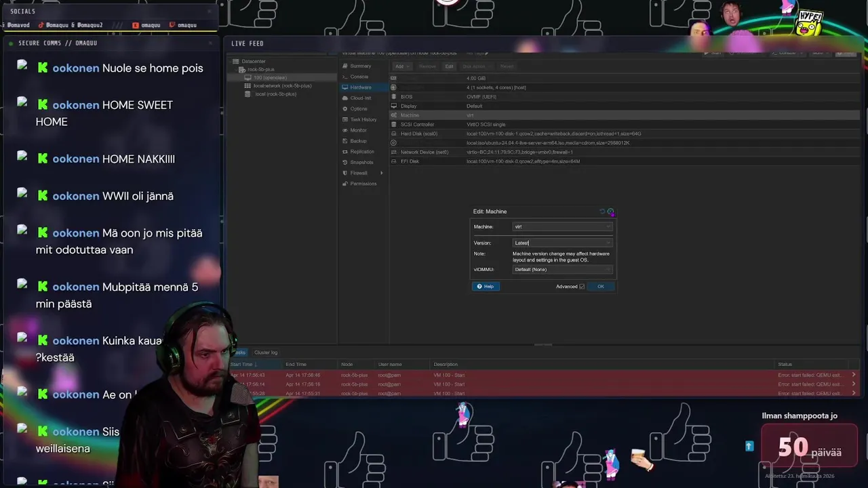Click the Remove hardware button
The height and width of the screenshot is (488, 868).
[427, 66]
